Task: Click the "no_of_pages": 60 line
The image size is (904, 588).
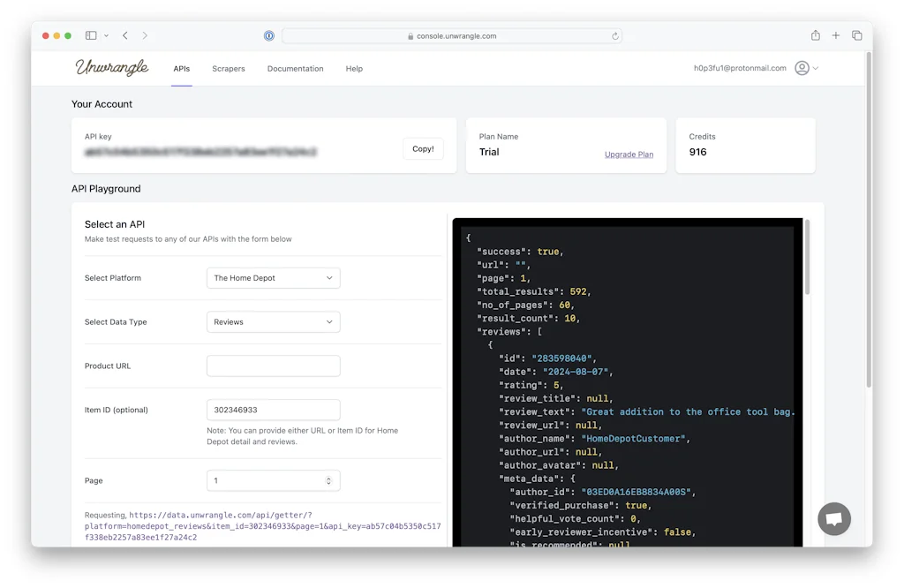Action: 525,305
